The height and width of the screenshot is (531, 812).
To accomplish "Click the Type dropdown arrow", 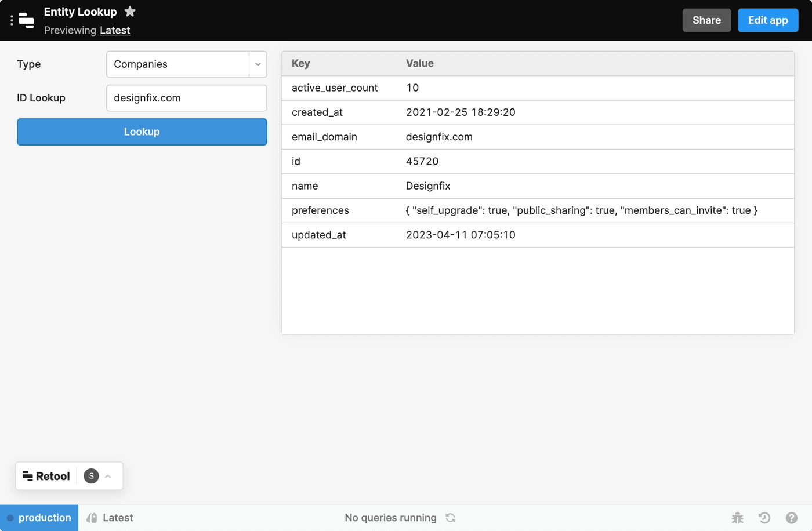I will tap(258, 64).
